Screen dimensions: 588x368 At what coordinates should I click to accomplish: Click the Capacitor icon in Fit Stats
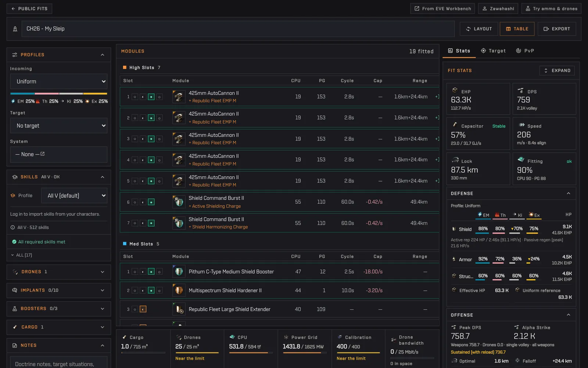click(x=455, y=125)
